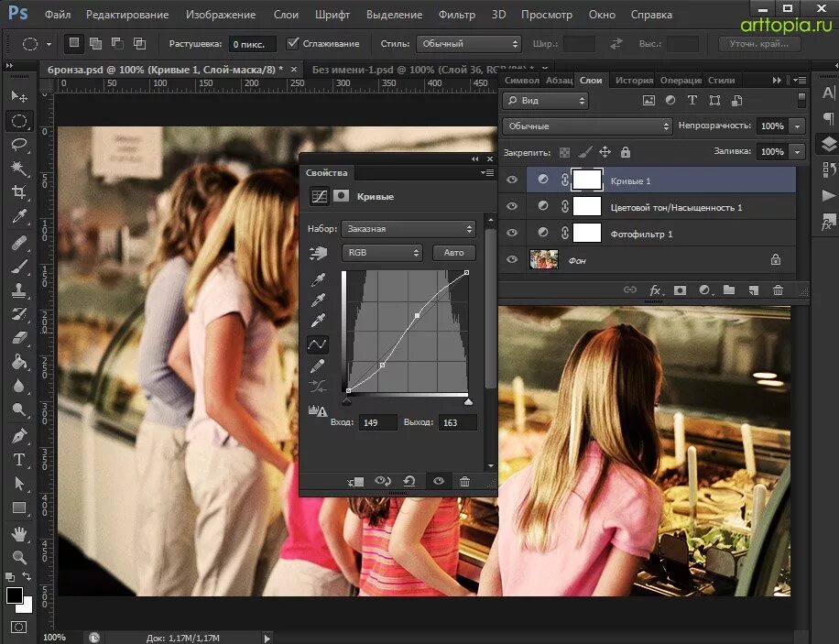Open layer styles fx menu
839x644 pixels.
(x=656, y=290)
